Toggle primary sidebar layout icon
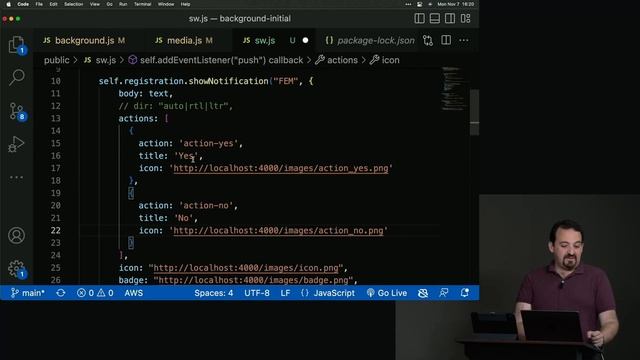 (x=419, y=18)
